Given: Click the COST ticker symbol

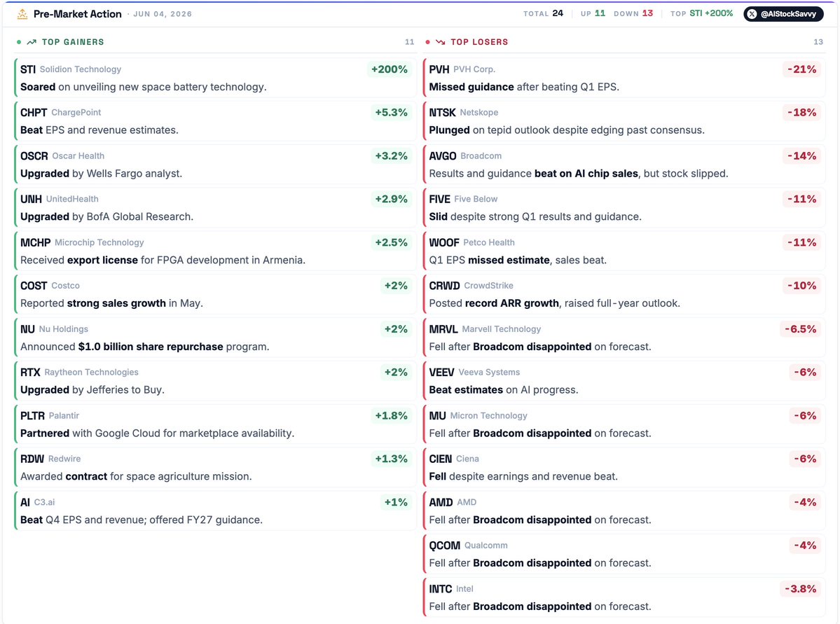Looking at the screenshot, I should [34, 286].
